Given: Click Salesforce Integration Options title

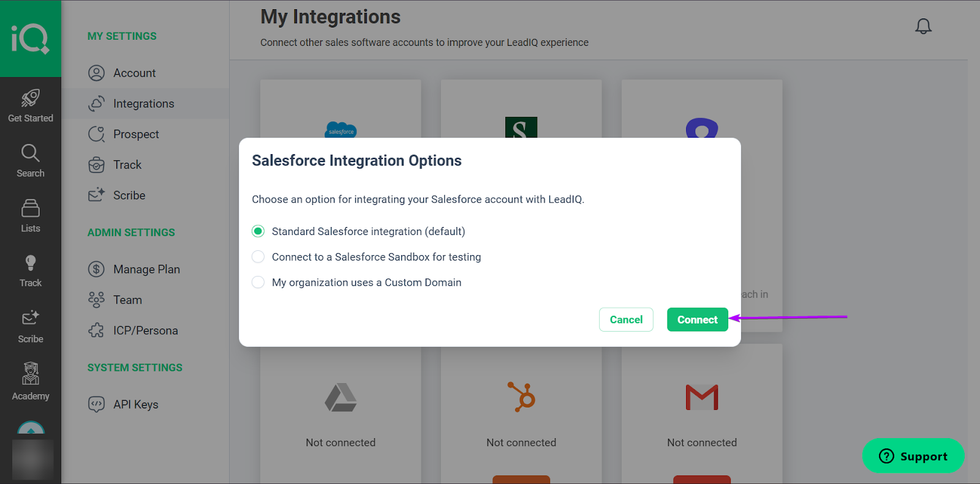Looking at the screenshot, I should 356,160.
